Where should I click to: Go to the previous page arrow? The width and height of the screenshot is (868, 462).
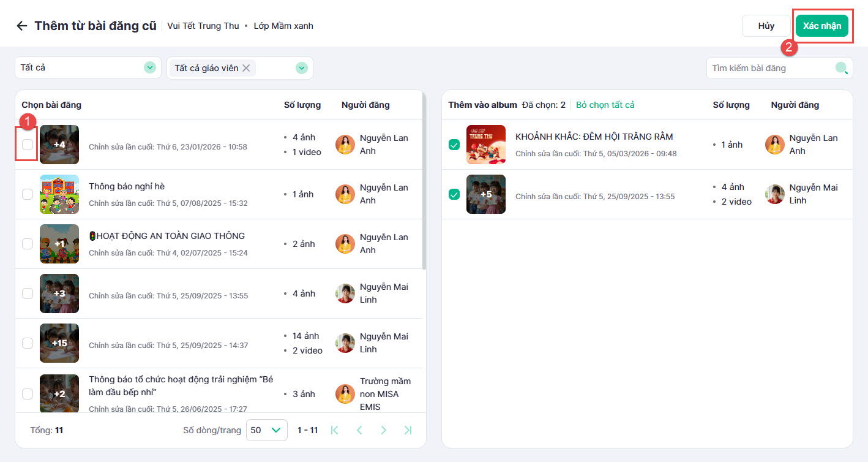coord(359,430)
